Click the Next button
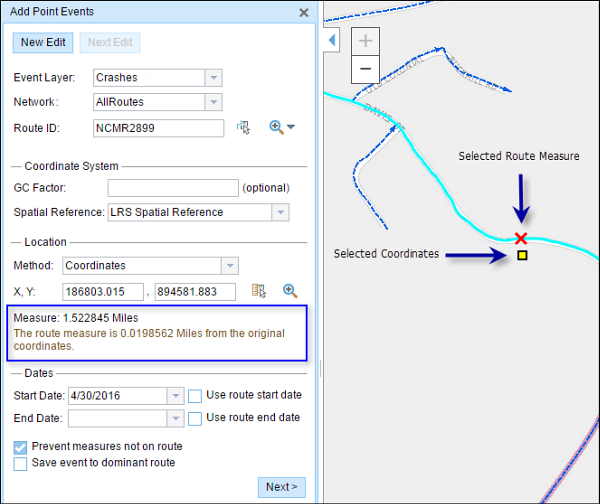The width and height of the screenshot is (600, 504). (281, 487)
